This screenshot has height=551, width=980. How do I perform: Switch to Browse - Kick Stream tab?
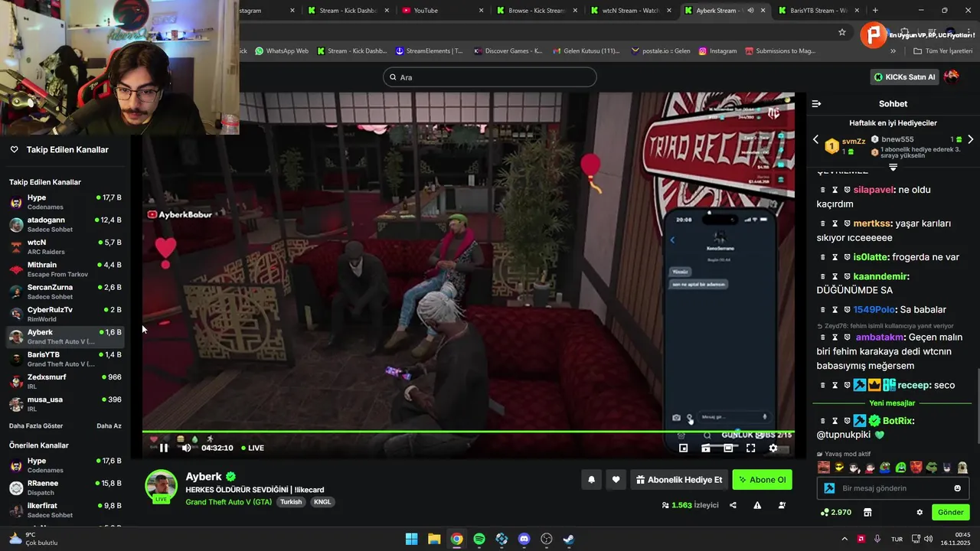click(x=537, y=10)
